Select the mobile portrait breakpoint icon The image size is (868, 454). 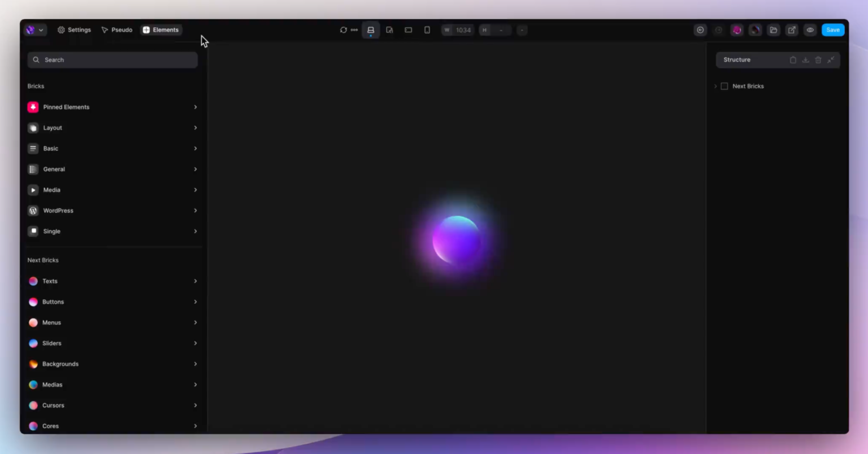pyautogui.click(x=427, y=30)
